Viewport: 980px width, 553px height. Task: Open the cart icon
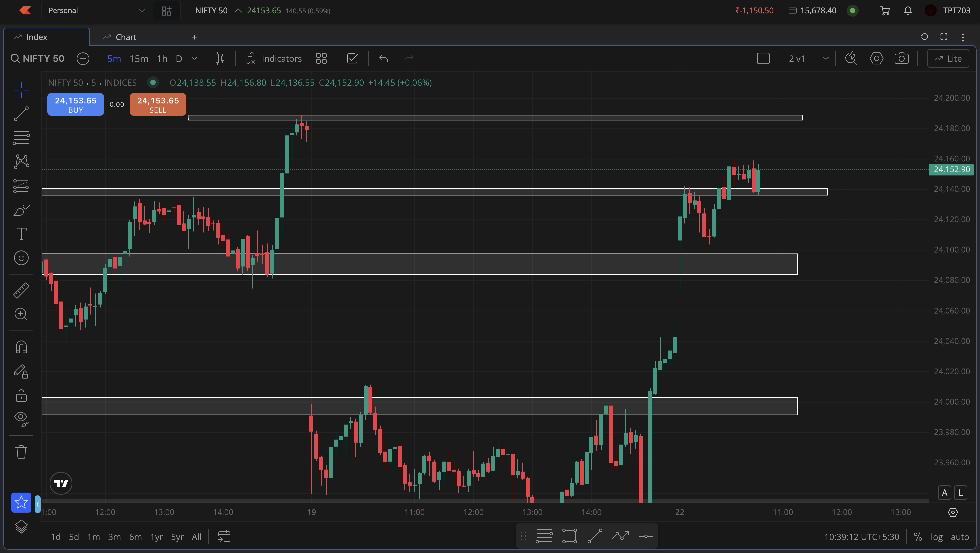[x=885, y=11]
